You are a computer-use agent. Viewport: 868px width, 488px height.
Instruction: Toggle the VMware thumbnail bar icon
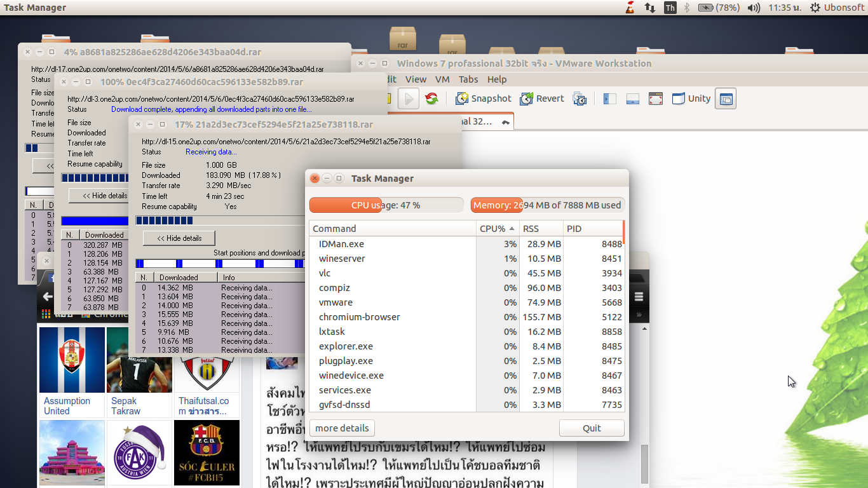(x=633, y=98)
